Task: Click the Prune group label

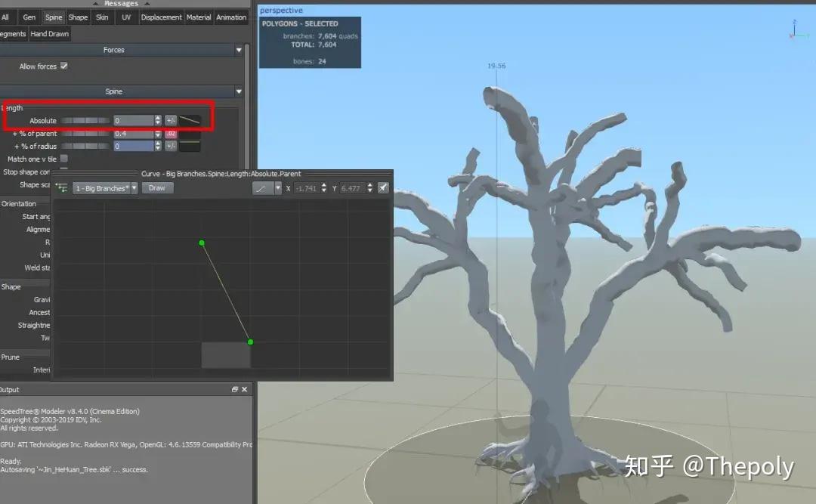Action: [11, 357]
